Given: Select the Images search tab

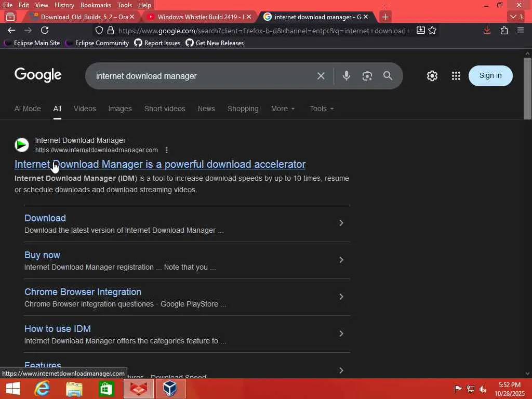Looking at the screenshot, I should point(120,109).
